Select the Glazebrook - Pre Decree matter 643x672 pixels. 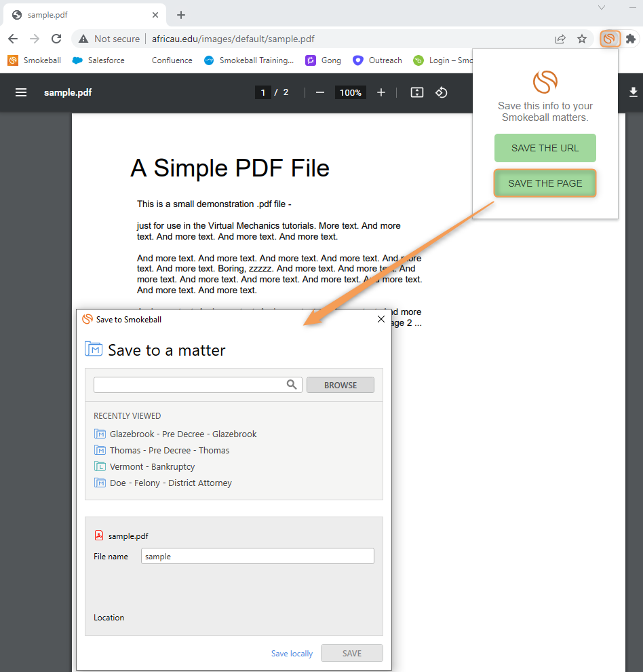(182, 434)
